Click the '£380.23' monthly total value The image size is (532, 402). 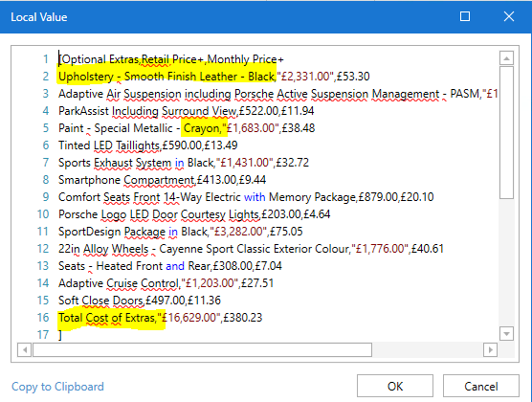243,318
